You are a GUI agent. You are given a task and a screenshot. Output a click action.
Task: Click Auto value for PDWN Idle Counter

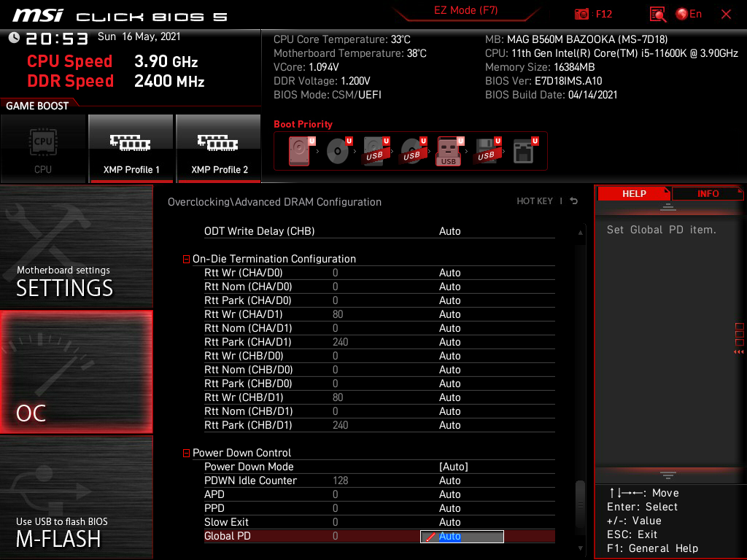pyautogui.click(x=449, y=481)
